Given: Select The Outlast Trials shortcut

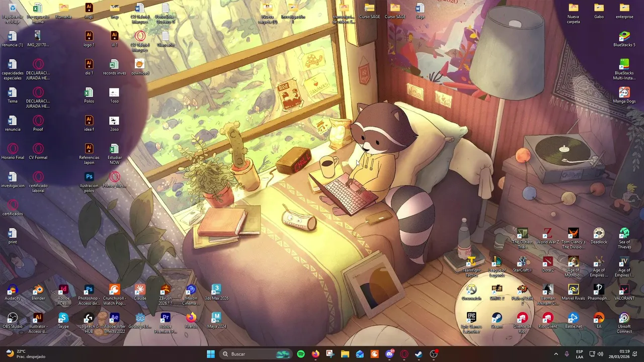Looking at the screenshot, I should [x=522, y=239].
